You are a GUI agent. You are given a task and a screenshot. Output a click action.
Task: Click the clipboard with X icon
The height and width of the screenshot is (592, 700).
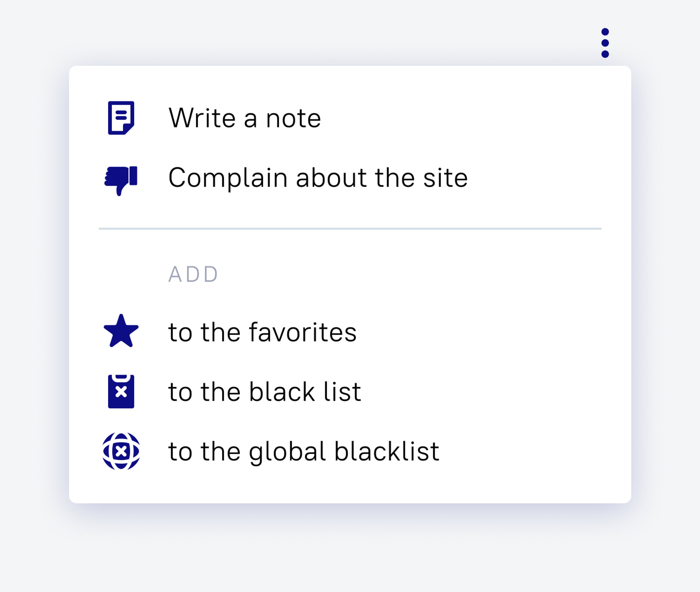point(121,391)
